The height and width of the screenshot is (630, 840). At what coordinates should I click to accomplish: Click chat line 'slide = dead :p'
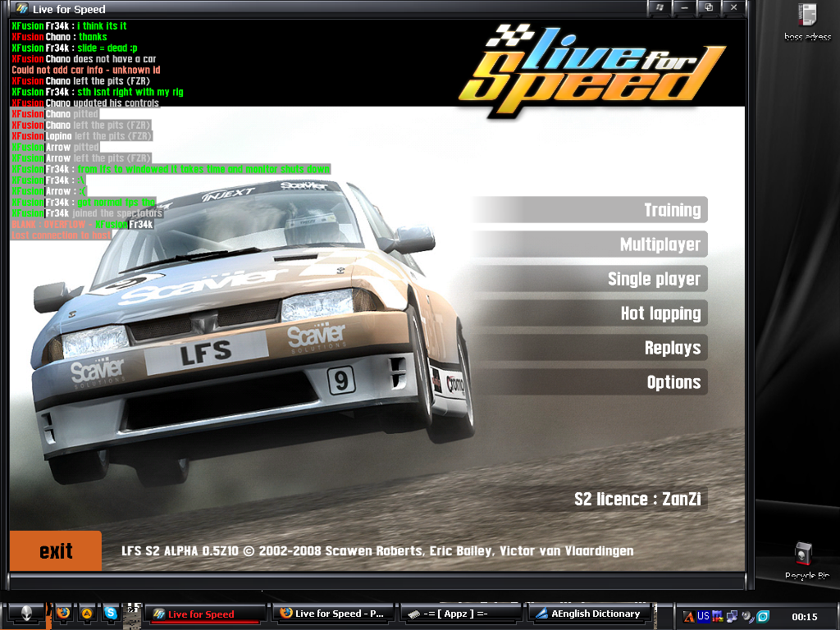pos(75,48)
